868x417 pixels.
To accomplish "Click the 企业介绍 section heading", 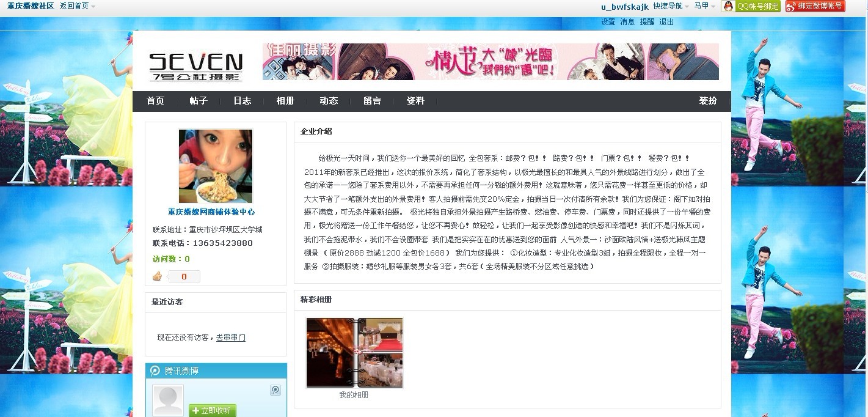I will (316, 131).
